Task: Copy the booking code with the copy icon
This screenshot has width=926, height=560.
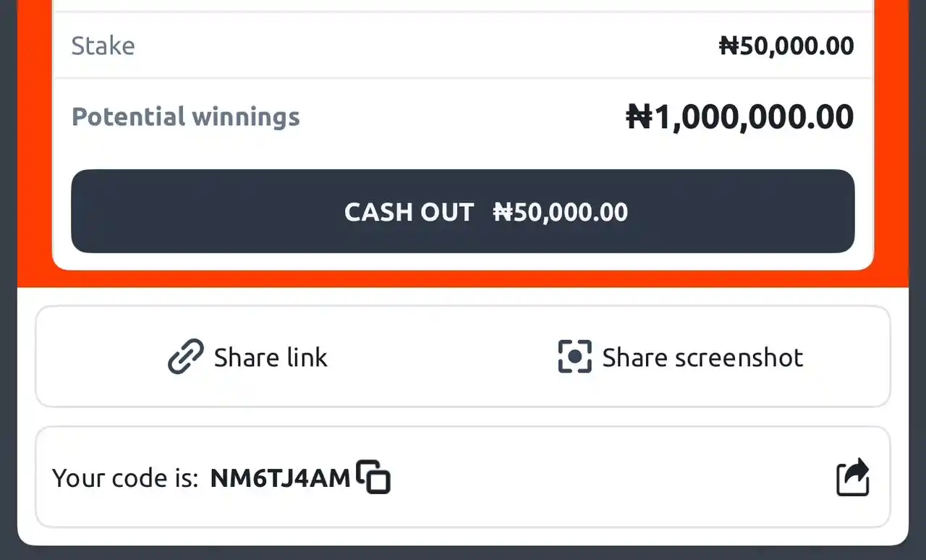Action: pos(373,477)
